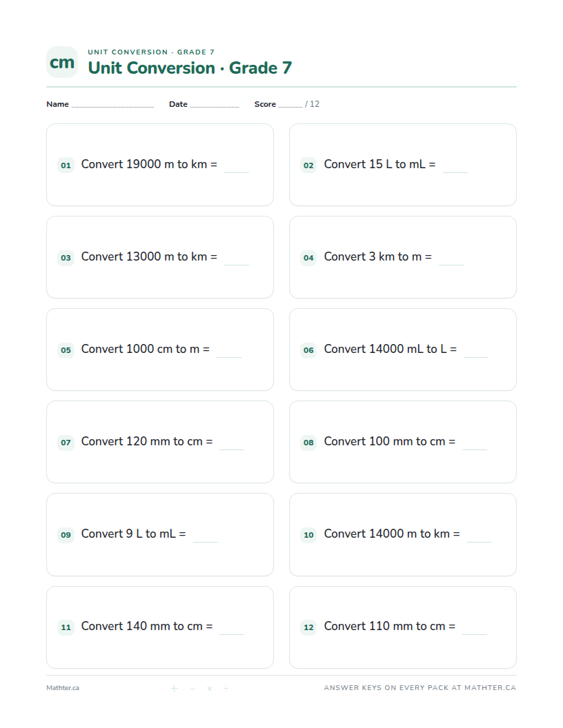Click the question number badge 05

tap(66, 350)
